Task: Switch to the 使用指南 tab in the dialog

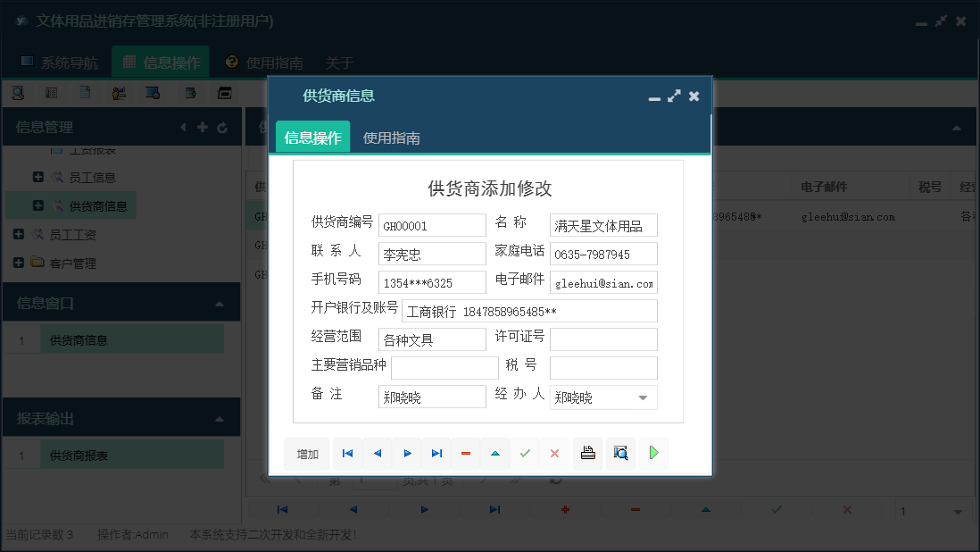Action: (393, 138)
